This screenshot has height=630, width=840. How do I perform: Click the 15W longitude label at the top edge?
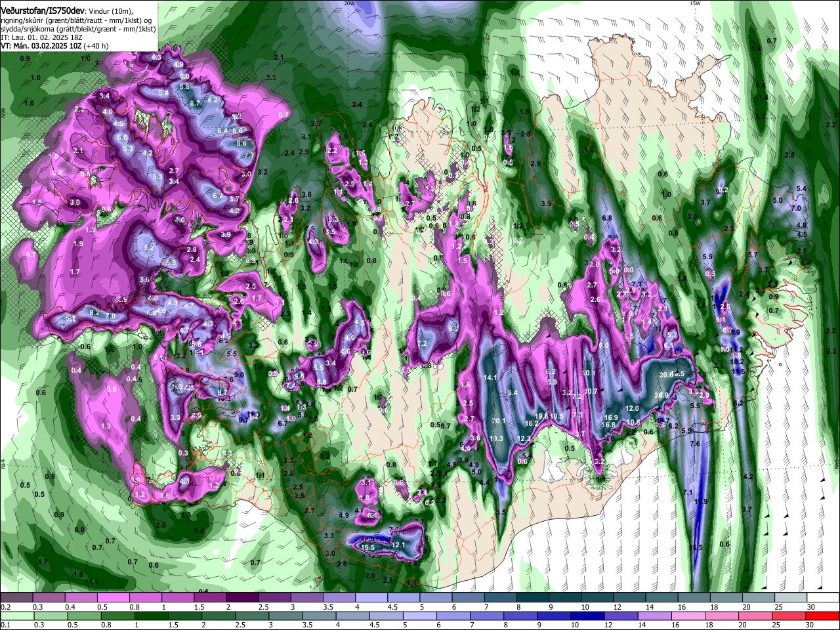(695, 3)
